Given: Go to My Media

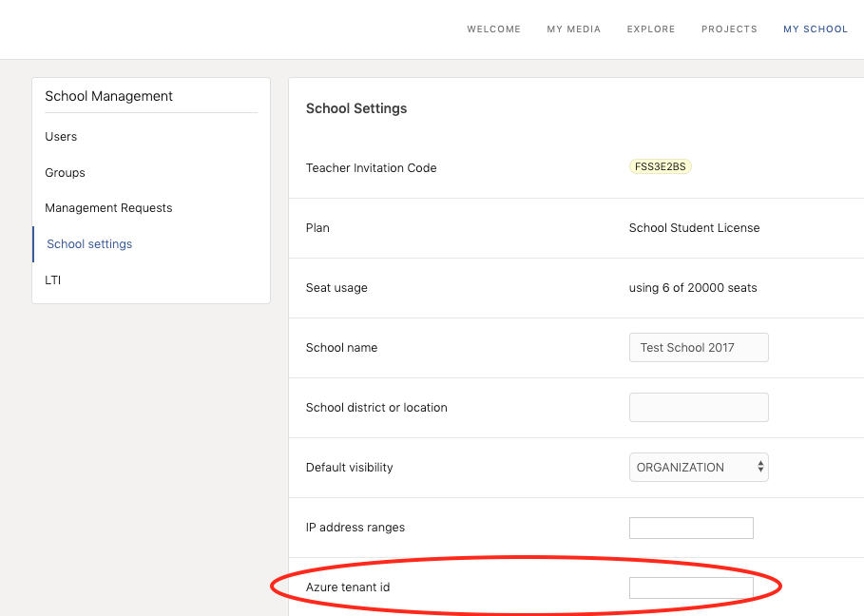Looking at the screenshot, I should click(x=573, y=29).
